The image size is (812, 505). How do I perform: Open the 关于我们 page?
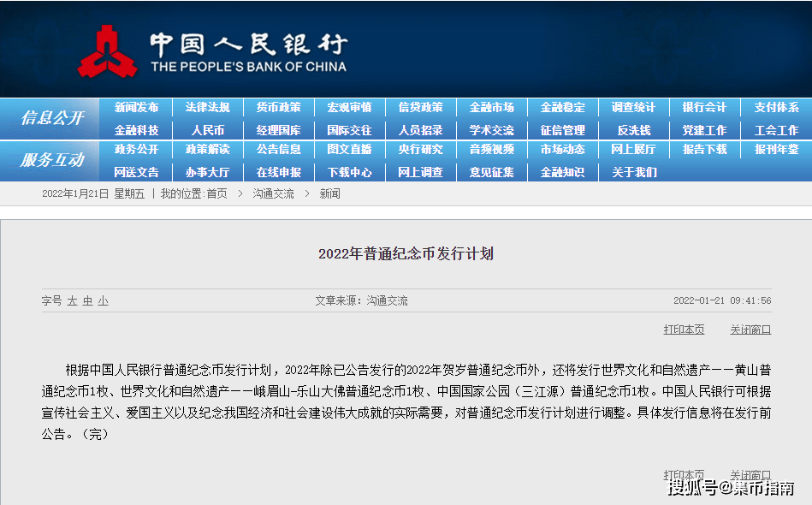click(633, 172)
